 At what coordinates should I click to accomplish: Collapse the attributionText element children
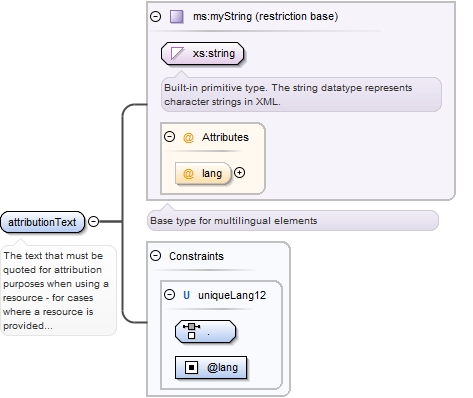click(x=94, y=221)
